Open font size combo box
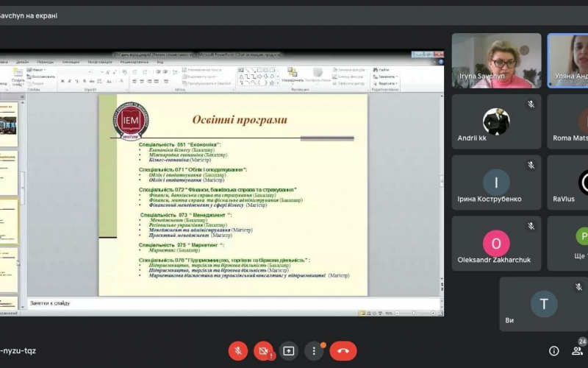 pyautogui.click(x=98, y=71)
